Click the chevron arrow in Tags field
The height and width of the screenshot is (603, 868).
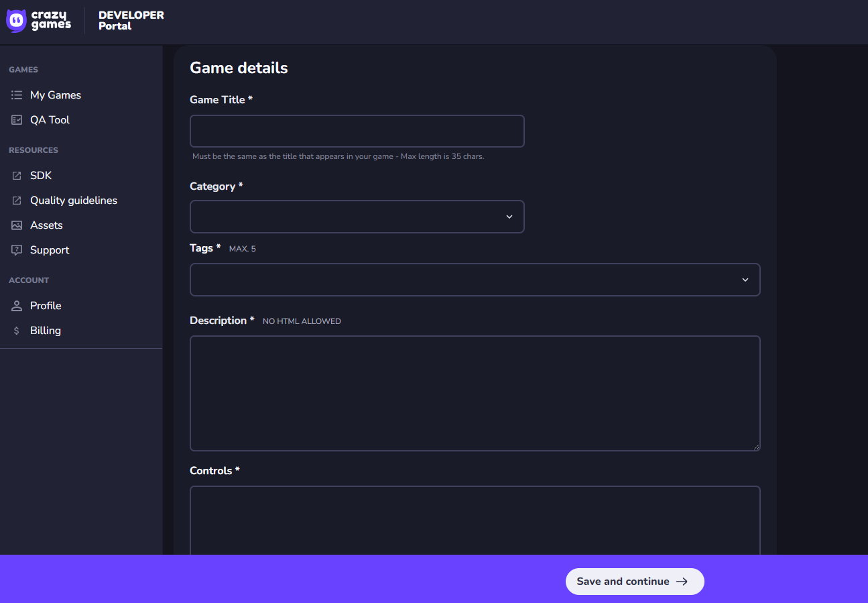pos(745,280)
